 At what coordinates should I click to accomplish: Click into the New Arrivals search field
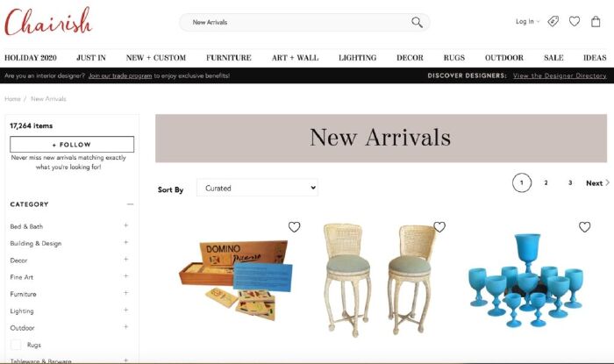[297, 22]
